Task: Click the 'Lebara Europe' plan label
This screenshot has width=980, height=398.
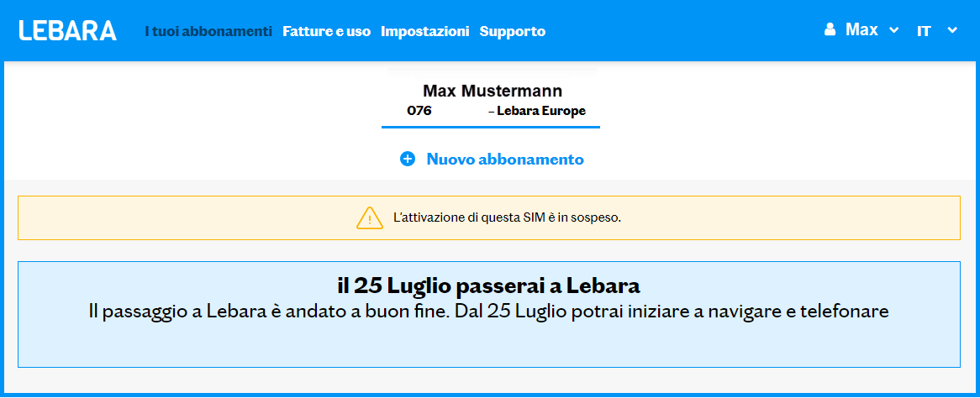Action: (540, 111)
